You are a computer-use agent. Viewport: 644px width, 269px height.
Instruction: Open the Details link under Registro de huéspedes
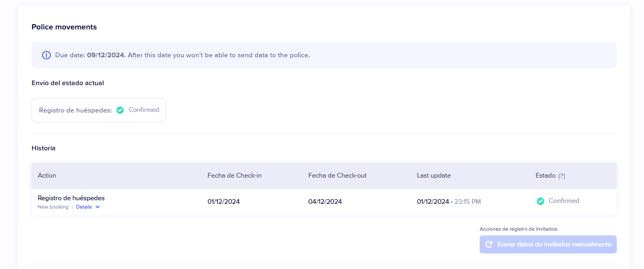(84, 207)
